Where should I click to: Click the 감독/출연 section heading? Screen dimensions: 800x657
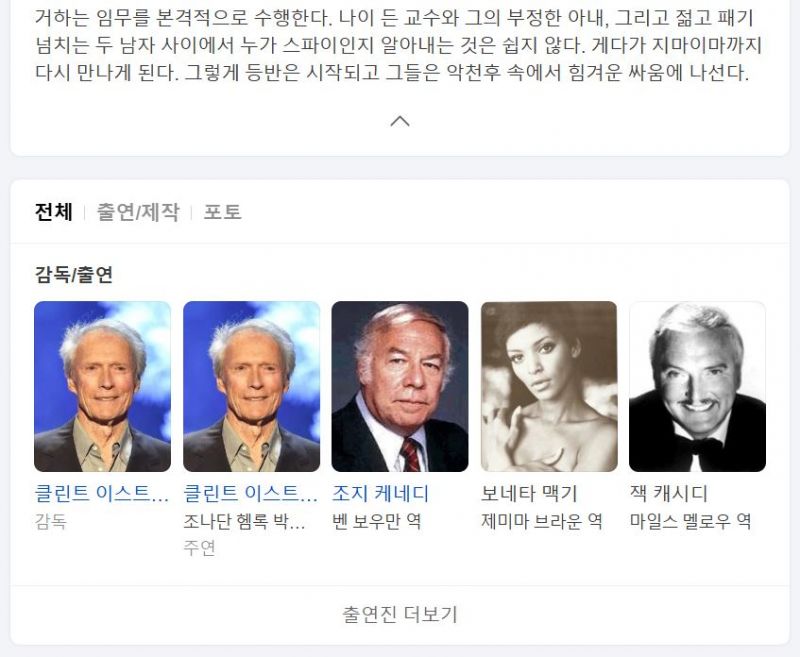73,274
